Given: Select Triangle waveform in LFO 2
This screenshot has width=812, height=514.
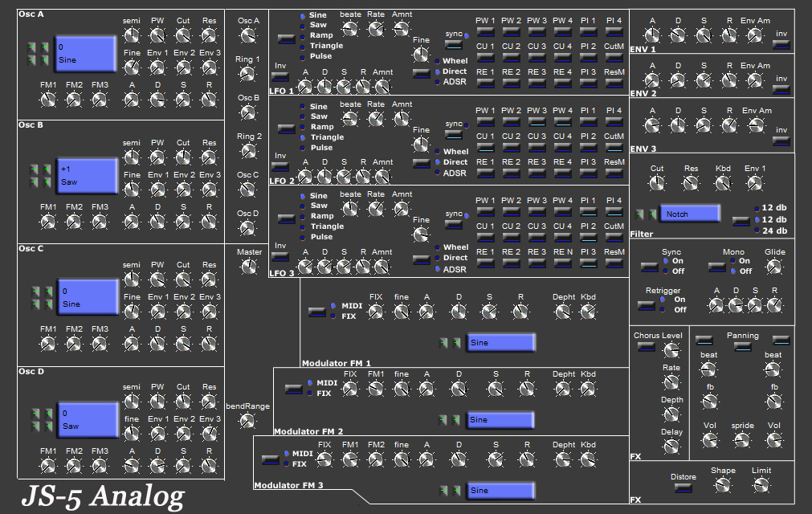Looking at the screenshot, I should (327, 137).
